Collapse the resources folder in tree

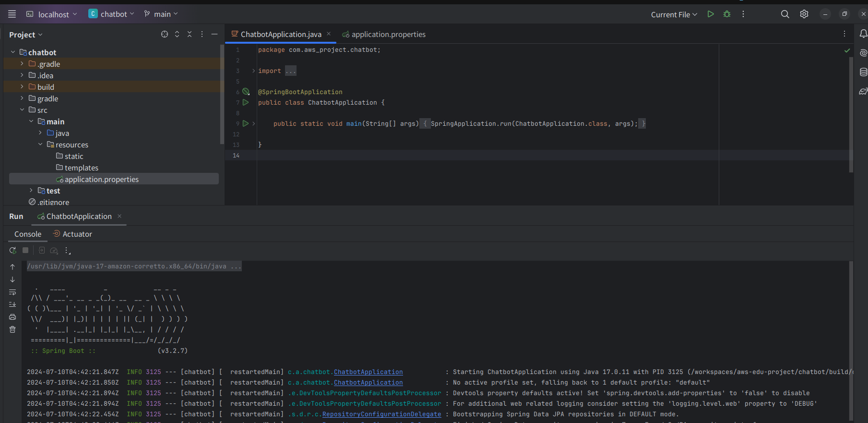[x=40, y=145]
